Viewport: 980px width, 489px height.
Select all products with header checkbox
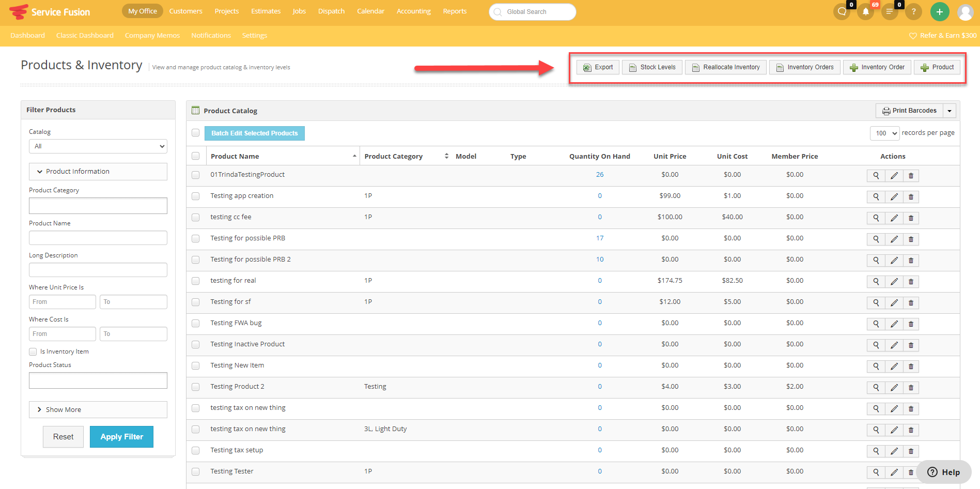195,156
